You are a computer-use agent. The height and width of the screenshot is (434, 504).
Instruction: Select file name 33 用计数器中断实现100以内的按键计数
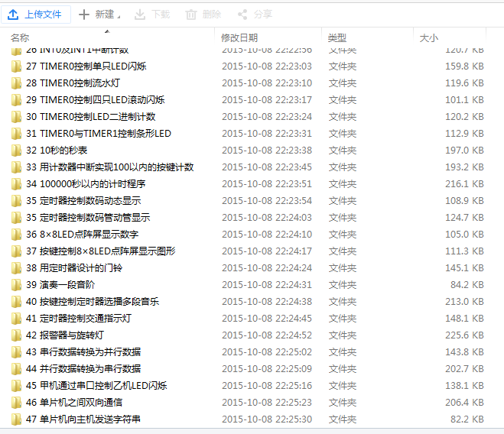(110, 167)
